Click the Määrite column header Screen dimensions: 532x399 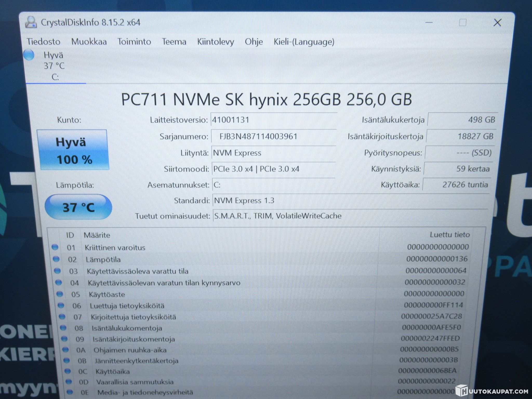tap(97, 235)
